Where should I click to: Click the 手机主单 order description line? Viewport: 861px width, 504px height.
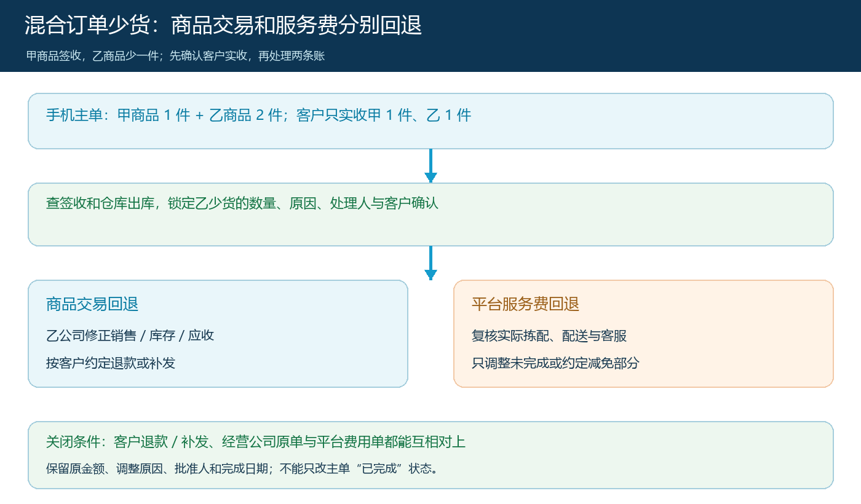pos(258,115)
